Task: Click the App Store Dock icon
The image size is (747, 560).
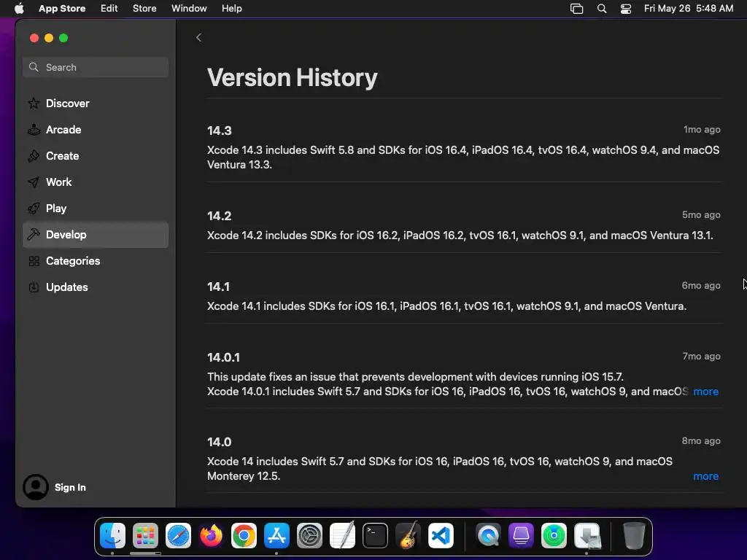Action: 276,536
